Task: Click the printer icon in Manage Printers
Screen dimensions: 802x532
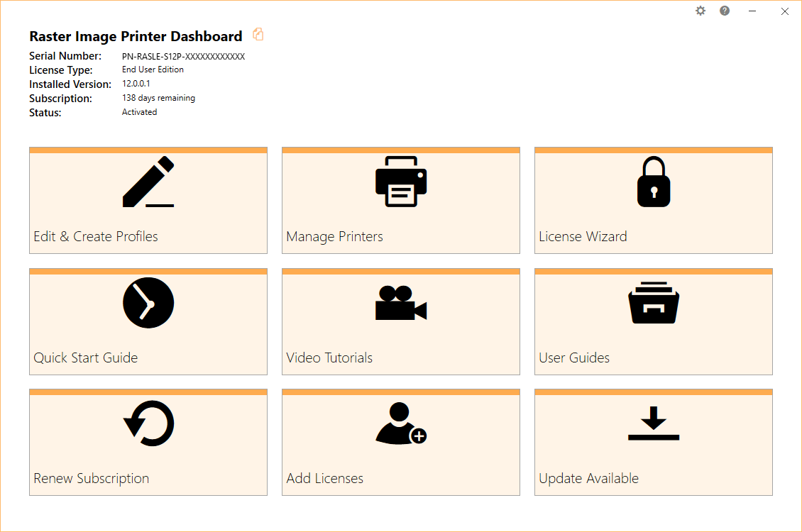Action: click(x=401, y=182)
